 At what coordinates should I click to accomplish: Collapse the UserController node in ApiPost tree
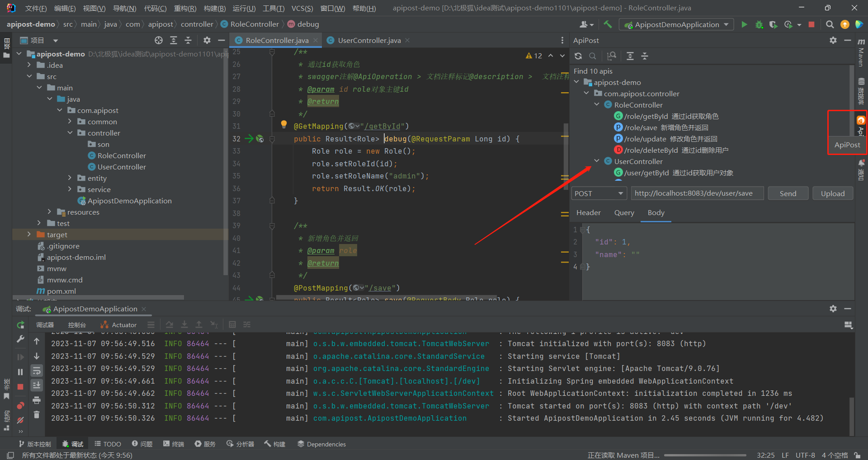(x=597, y=161)
